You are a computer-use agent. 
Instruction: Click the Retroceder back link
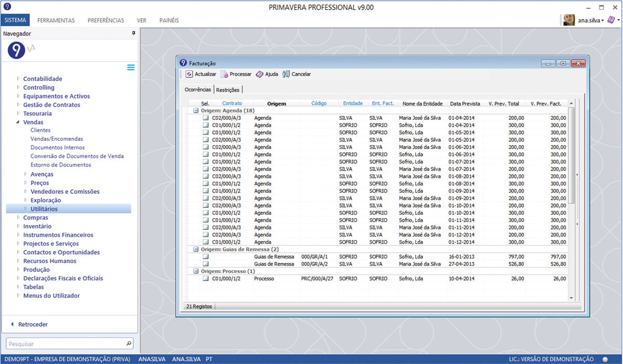33,324
